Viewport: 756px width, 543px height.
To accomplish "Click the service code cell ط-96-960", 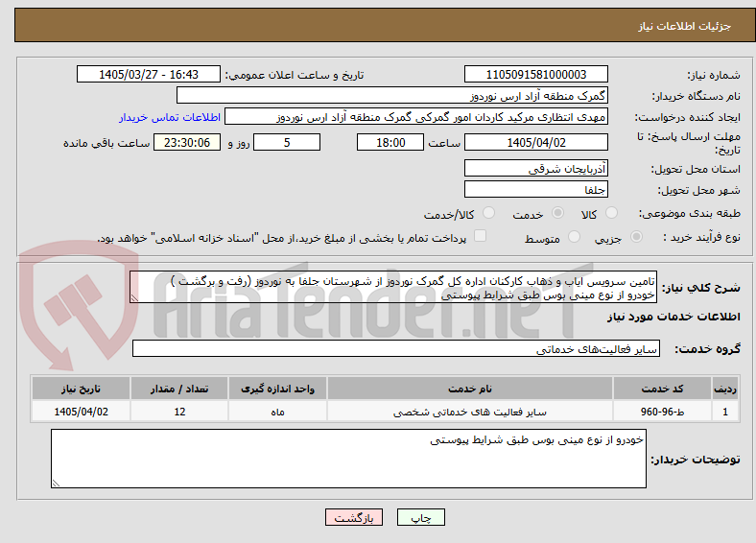I will point(663,412).
